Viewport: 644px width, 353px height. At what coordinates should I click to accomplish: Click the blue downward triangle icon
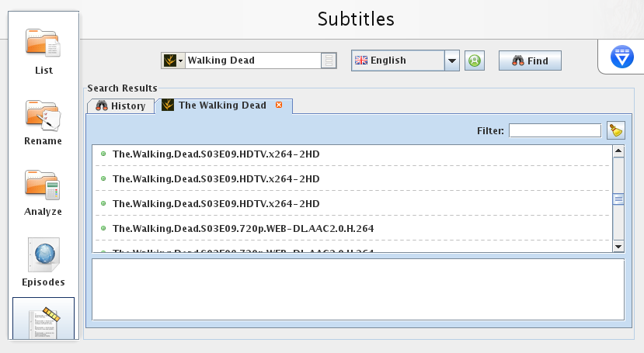click(621, 57)
